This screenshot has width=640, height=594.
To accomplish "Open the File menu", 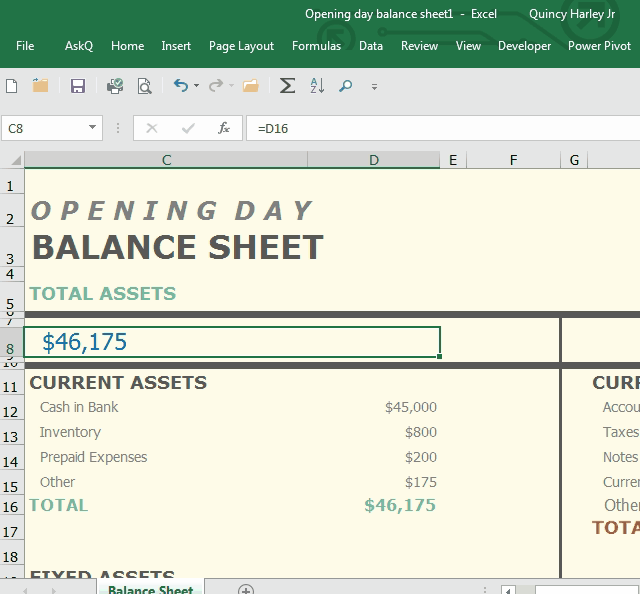I will (25, 46).
